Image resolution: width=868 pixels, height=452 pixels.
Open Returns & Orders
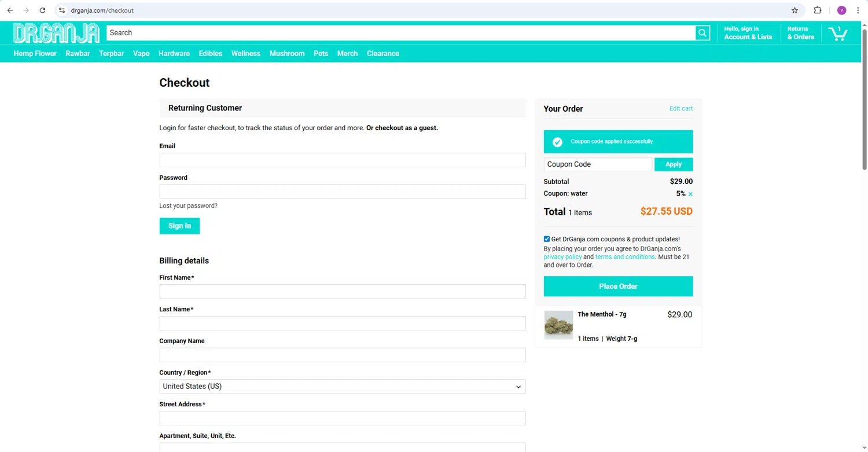coord(801,33)
